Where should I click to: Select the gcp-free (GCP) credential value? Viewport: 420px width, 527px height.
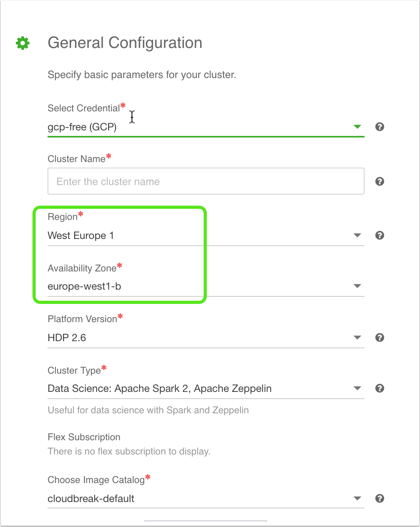coord(82,127)
